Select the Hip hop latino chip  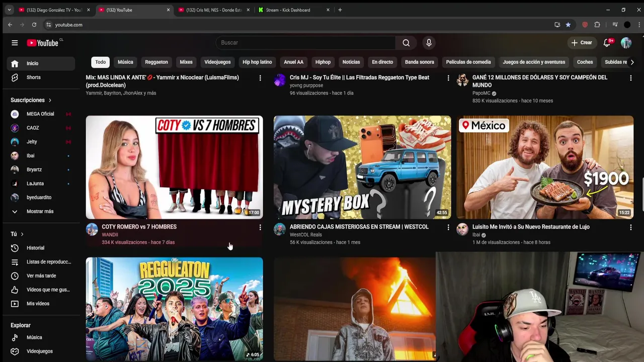tap(257, 62)
